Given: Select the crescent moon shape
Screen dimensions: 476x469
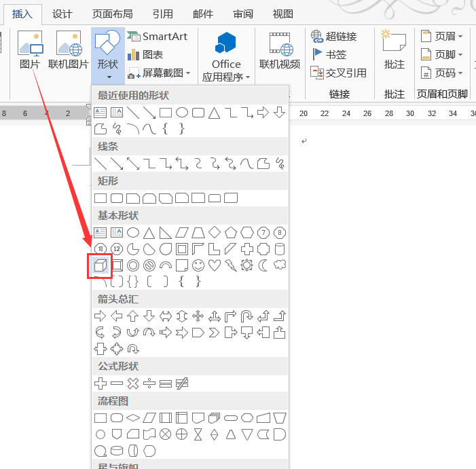Looking at the screenshot, I should coord(263,265).
